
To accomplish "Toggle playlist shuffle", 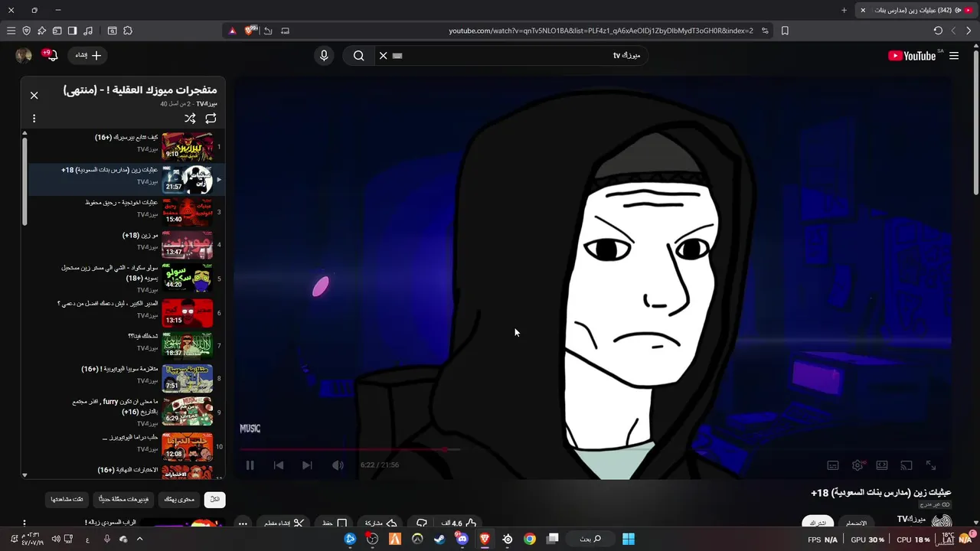I will (190, 118).
